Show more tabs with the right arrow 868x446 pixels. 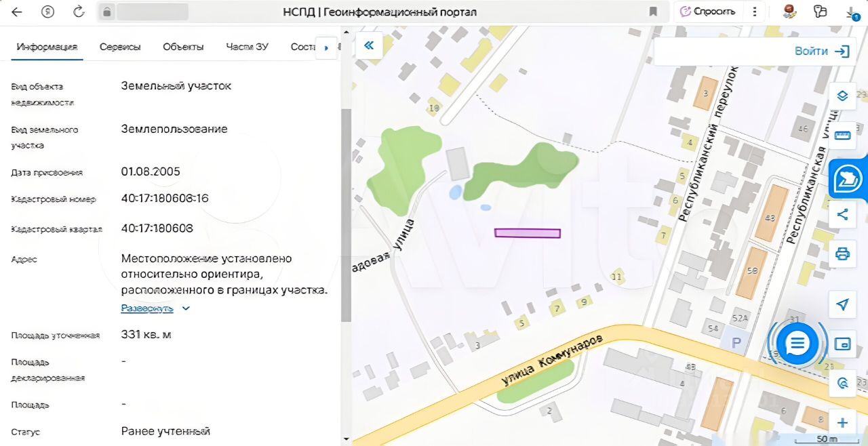coord(327,47)
